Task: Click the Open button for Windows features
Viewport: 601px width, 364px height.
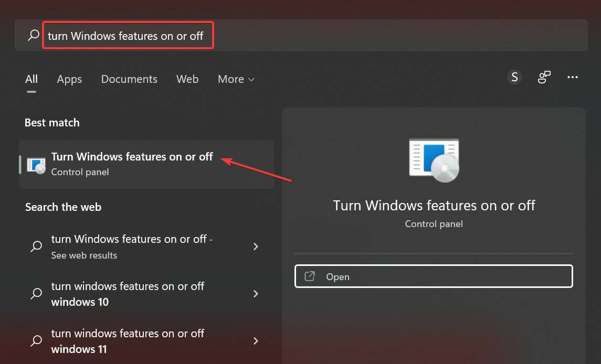Action: (x=434, y=276)
